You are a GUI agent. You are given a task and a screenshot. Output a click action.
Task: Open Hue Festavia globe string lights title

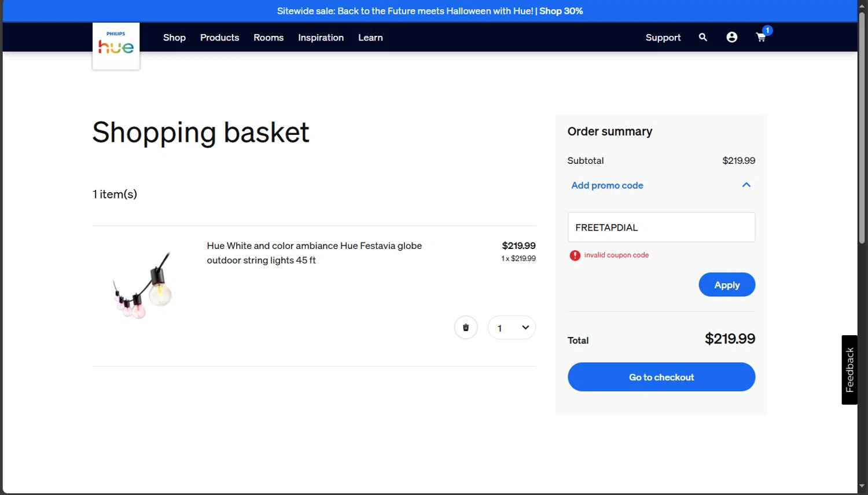pos(314,253)
